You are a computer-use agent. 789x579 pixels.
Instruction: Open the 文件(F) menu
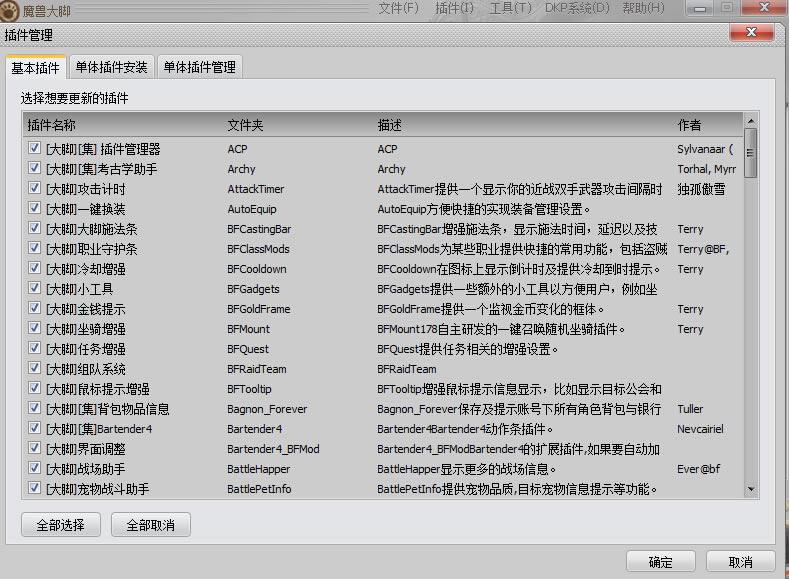point(399,8)
